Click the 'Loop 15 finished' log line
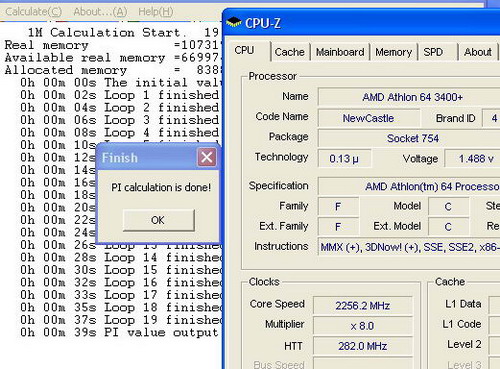Screen dimensions: 500x369 [x=121, y=270]
